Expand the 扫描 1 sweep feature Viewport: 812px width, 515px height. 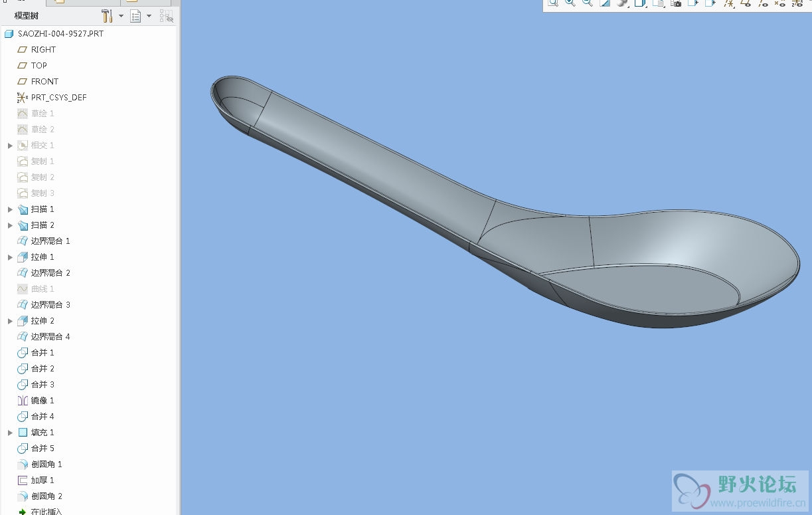click(10, 209)
